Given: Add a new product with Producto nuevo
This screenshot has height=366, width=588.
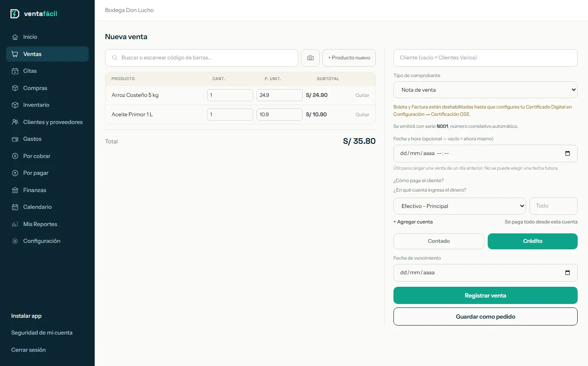Looking at the screenshot, I should [349, 58].
